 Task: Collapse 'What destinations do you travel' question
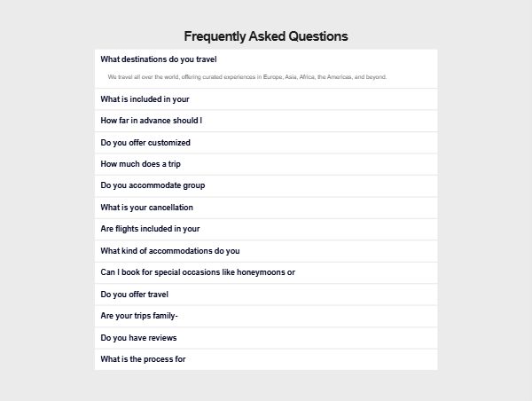point(266,59)
